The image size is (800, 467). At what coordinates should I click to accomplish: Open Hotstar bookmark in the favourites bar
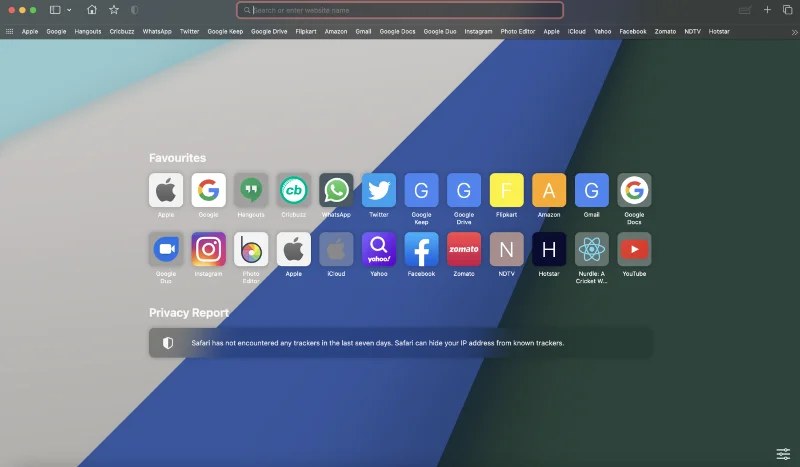pos(719,31)
